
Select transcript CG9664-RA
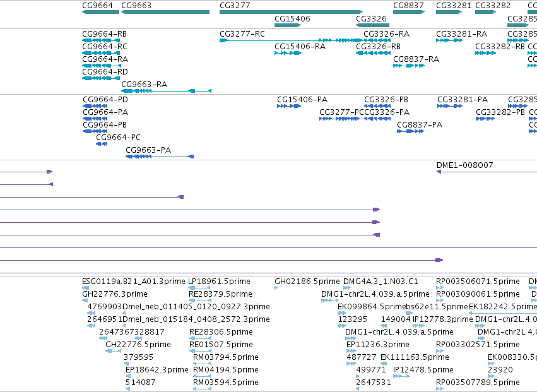(102, 66)
